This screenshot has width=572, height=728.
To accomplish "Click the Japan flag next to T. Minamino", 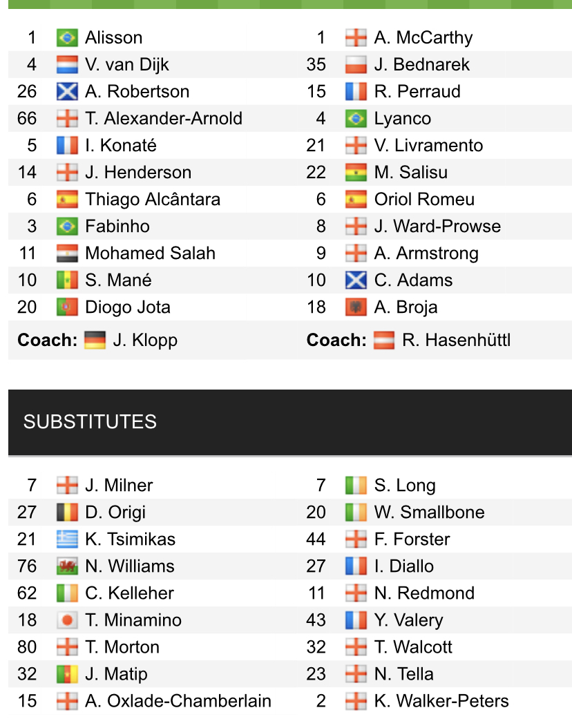I will [x=67, y=620].
